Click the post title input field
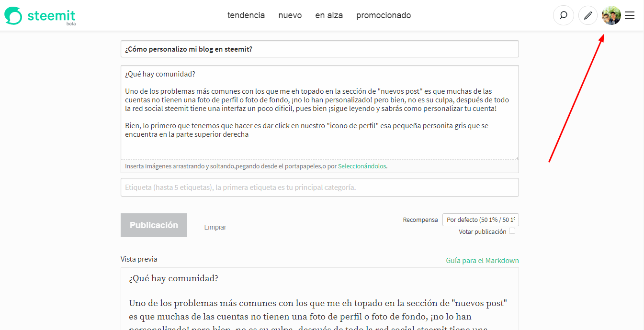 pos(319,48)
